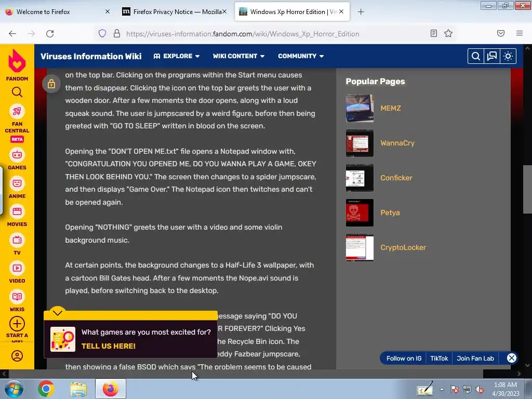Bookmark this page with star

[448, 33]
